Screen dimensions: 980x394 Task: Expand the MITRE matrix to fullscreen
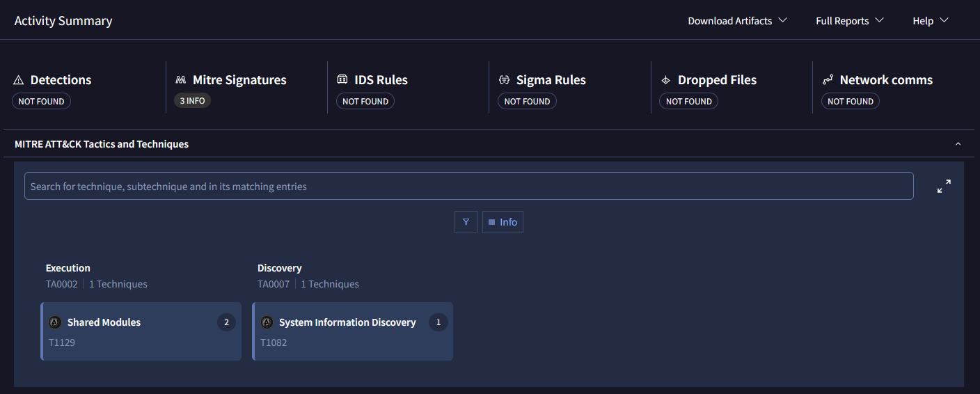tap(944, 187)
